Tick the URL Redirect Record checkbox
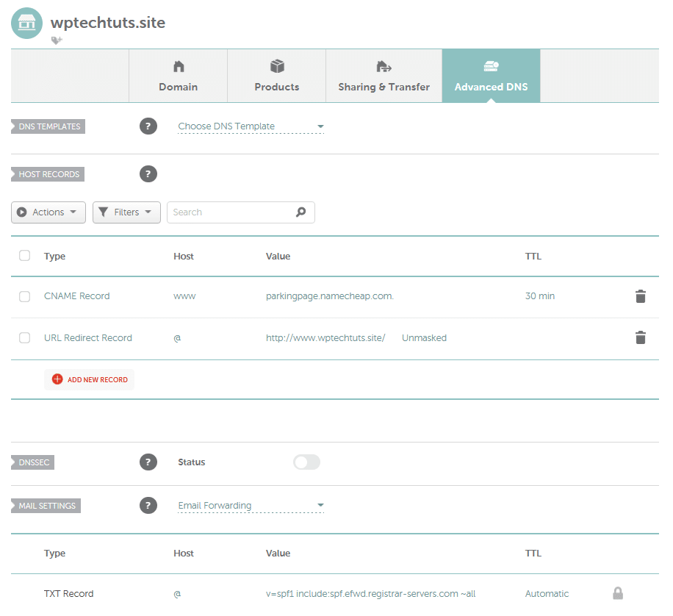The image size is (673, 616). point(25,338)
